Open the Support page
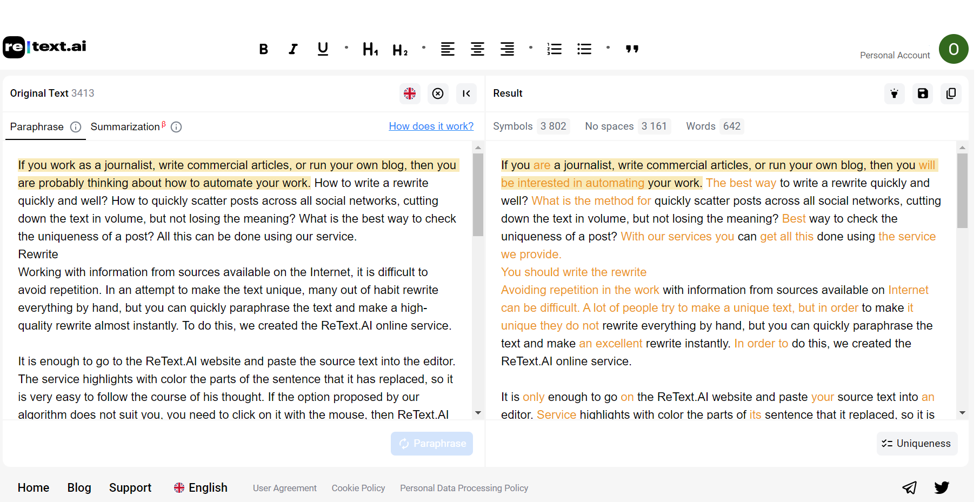The width and height of the screenshot is (980, 502). point(130,488)
